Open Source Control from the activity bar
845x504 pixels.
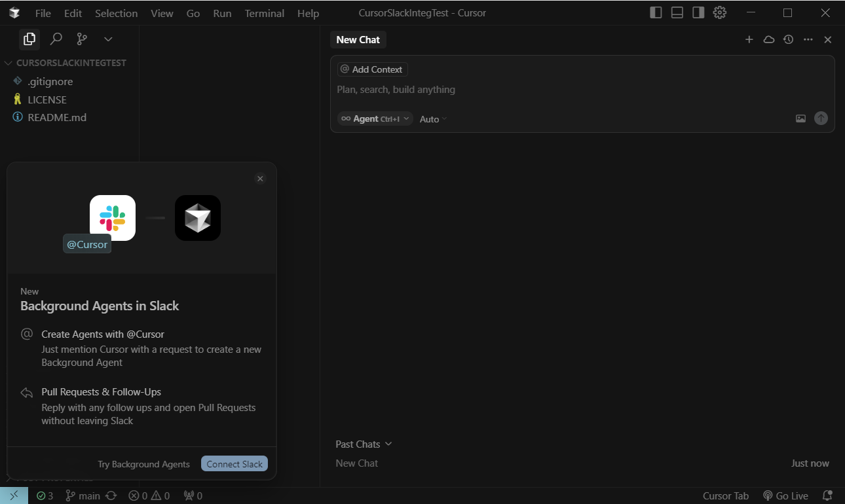point(81,39)
